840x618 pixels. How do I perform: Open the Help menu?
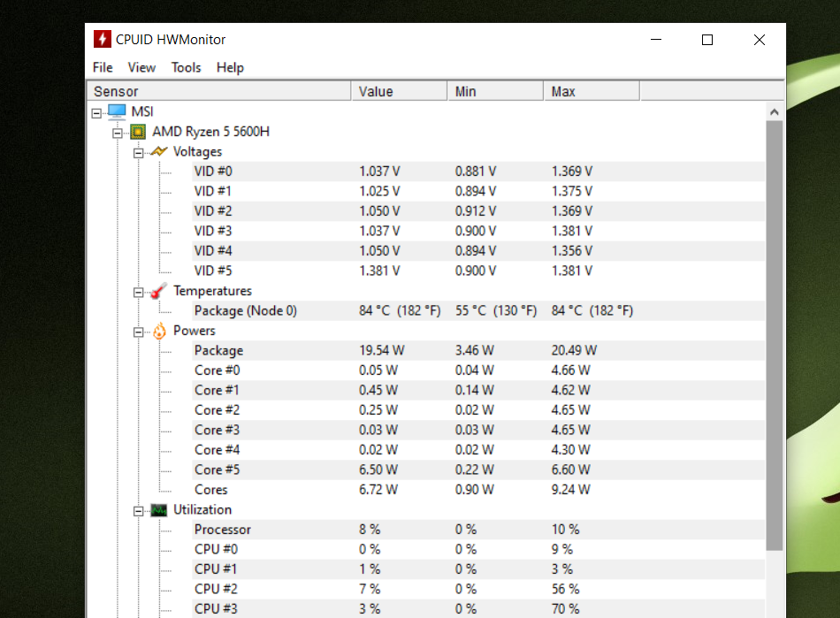point(230,67)
